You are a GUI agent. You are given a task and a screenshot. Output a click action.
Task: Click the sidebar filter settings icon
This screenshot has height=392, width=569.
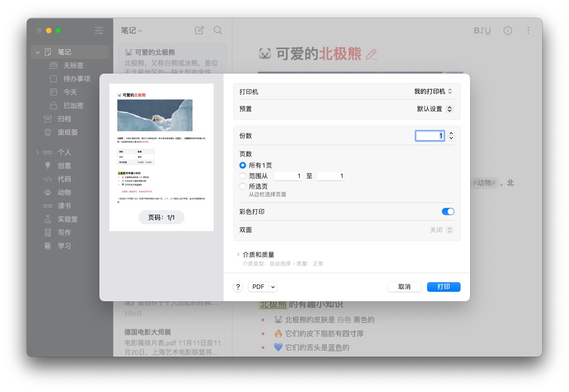coord(99,31)
